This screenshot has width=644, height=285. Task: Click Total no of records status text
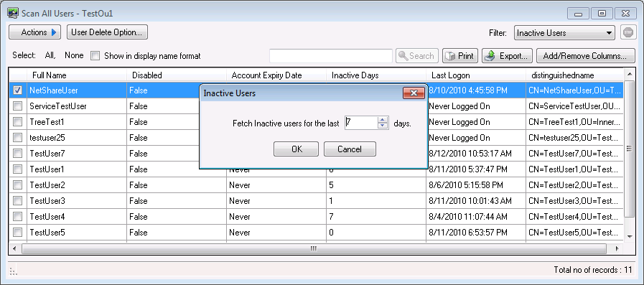593,270
